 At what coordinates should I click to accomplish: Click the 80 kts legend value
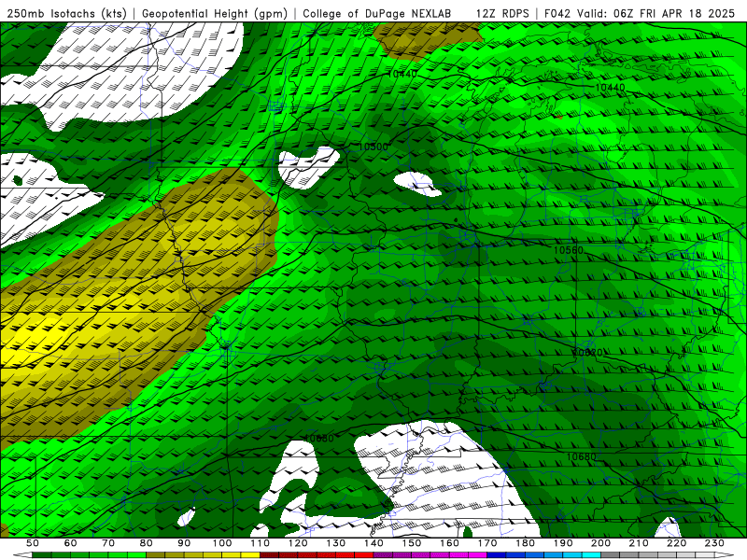[x=147, y=543]
